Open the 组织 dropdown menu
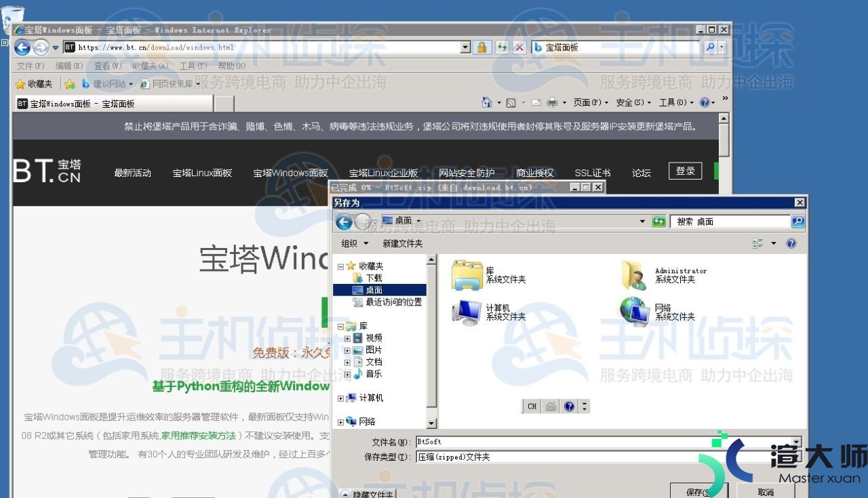Viewport: 868px width, 498px height. pos(355,243)
